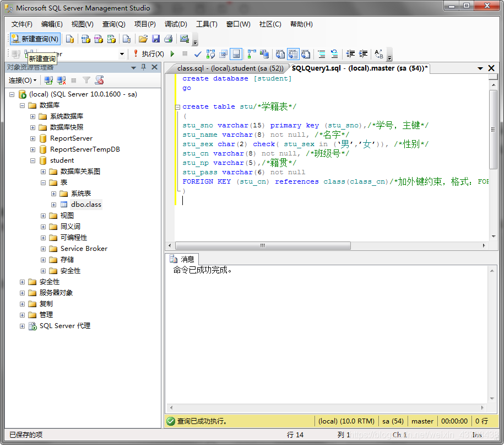
Task: Click Increase Indent icon
Action: pyautogui.click(x=363, y=54)
